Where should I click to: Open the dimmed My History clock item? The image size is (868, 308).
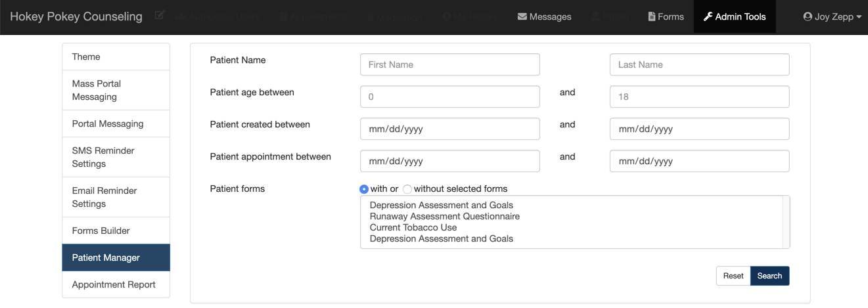tap(469, 17)
